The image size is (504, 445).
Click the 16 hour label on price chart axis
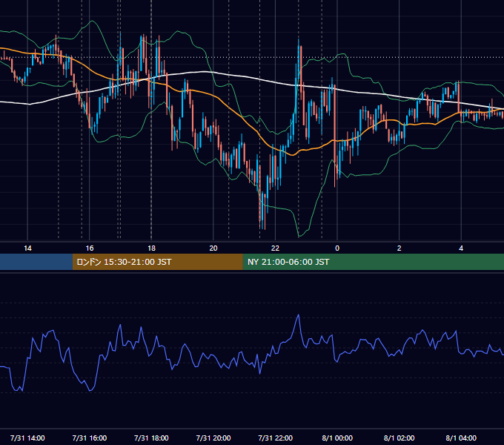tap(90, 248)
